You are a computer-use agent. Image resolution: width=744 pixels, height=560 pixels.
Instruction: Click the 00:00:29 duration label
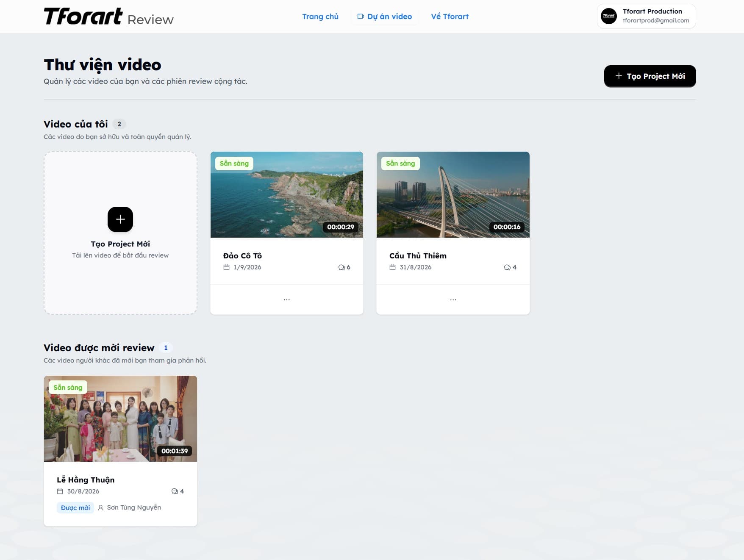[341, 227]
